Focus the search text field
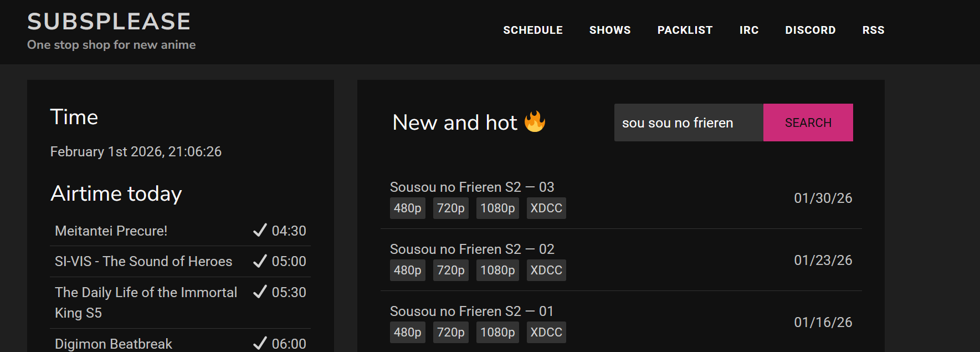Screen dimensions: 980x352 coord(688,123)
